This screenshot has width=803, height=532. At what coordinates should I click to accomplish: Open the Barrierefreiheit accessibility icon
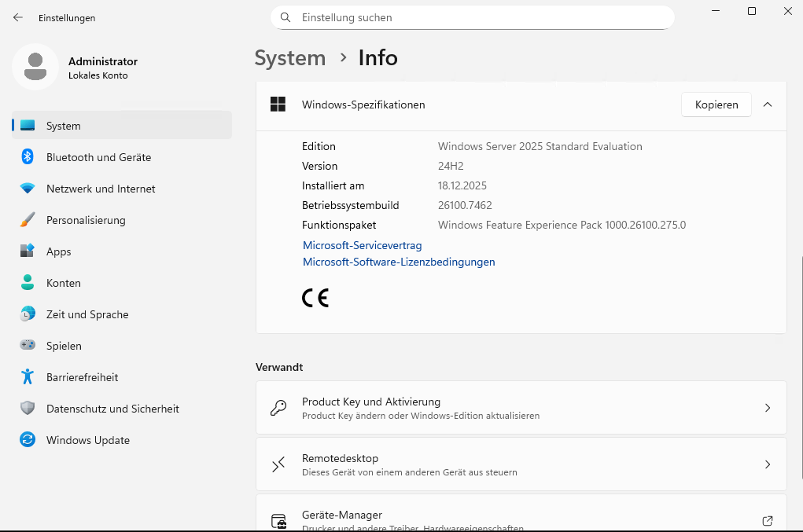pyautogui.click(x=28, y=377)
